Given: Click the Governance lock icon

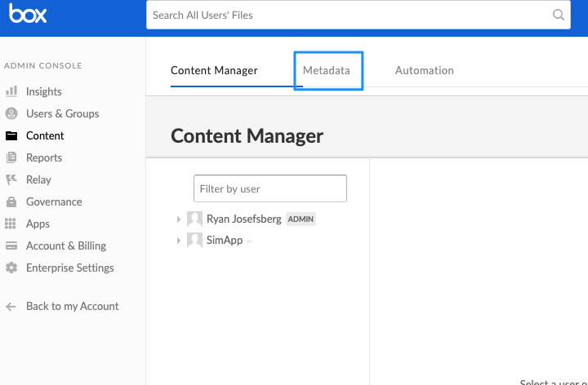Looking at the screenshot, I should coord(11,201).
